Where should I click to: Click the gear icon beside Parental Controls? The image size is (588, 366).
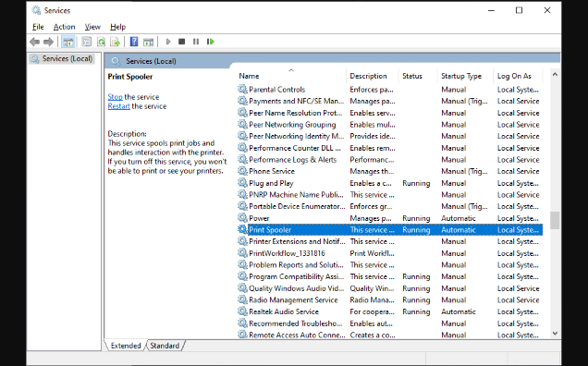click(242, 90)
